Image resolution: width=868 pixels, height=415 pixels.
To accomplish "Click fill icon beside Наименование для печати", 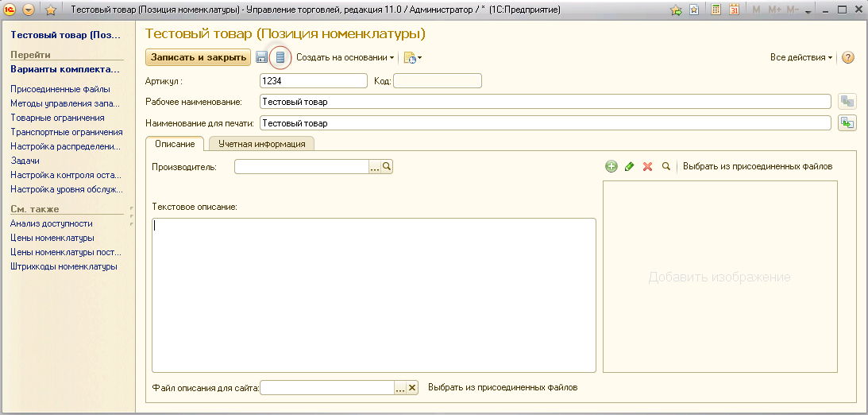I will tap(847, 123).
